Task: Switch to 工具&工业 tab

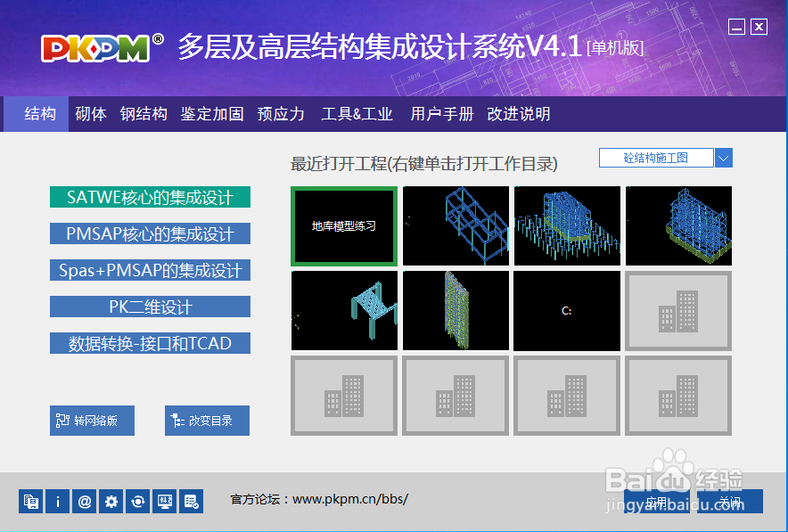Action: tap(357, 114)
